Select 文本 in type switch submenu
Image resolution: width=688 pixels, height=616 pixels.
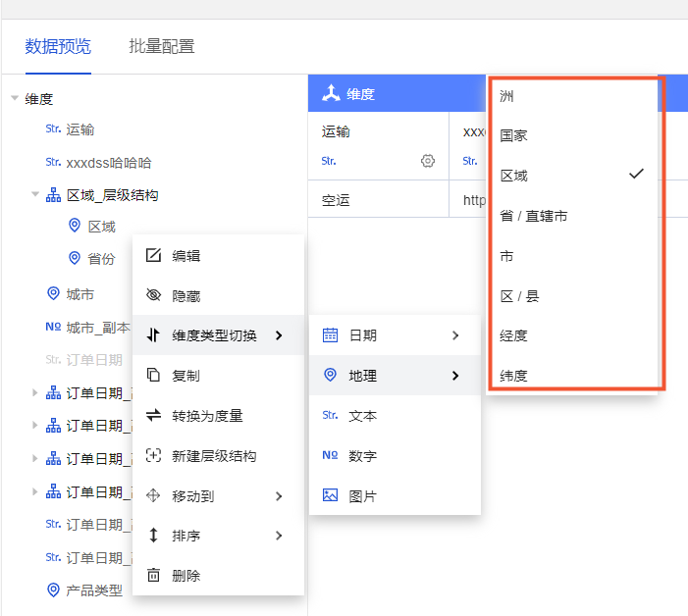coord(363,416)
